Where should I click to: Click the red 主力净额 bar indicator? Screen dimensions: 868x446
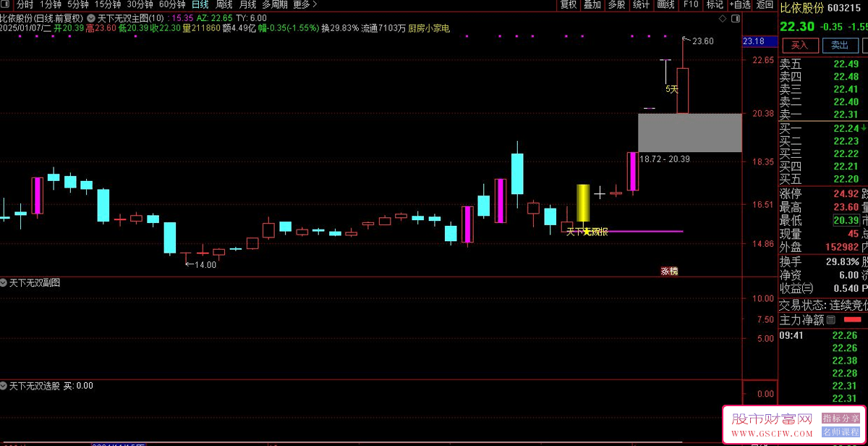[853, 319]
